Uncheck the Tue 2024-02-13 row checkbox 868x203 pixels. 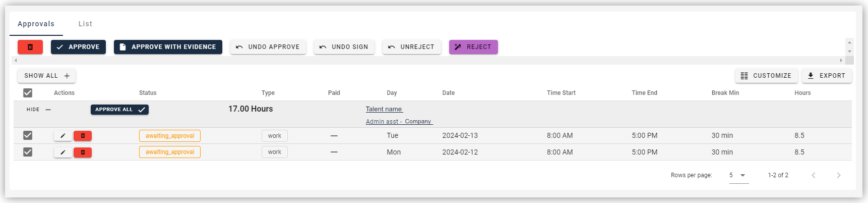[28, 135]
